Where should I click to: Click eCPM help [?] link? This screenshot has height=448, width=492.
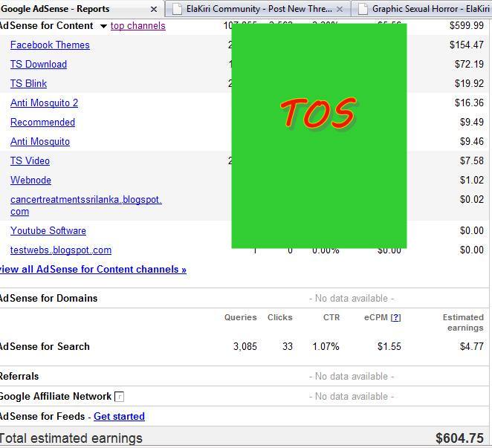click(x=396, y=317)
